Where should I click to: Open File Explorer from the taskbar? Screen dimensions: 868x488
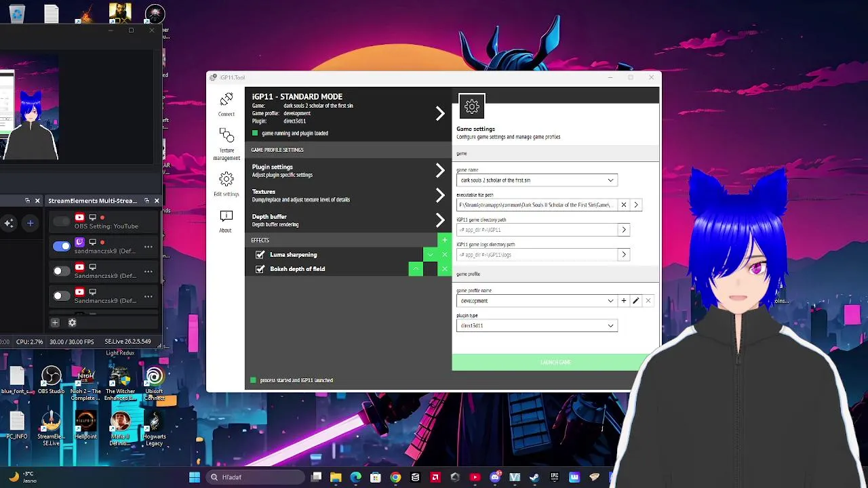click(336, 477)
